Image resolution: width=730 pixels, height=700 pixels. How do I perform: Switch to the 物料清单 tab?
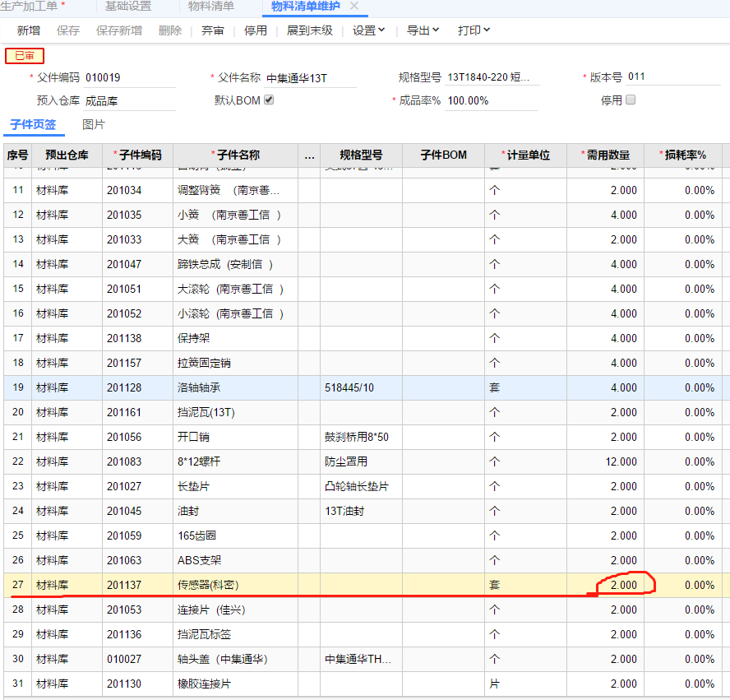coord(211,6)
